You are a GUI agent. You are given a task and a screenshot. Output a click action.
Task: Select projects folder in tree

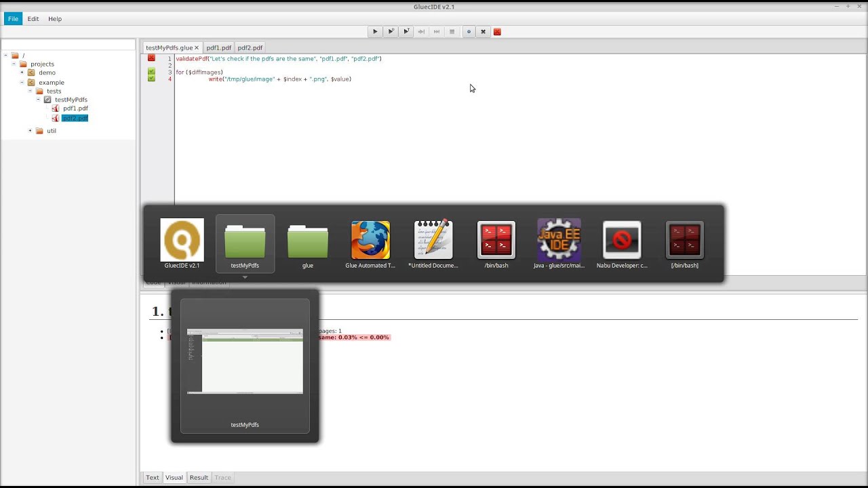42,64
